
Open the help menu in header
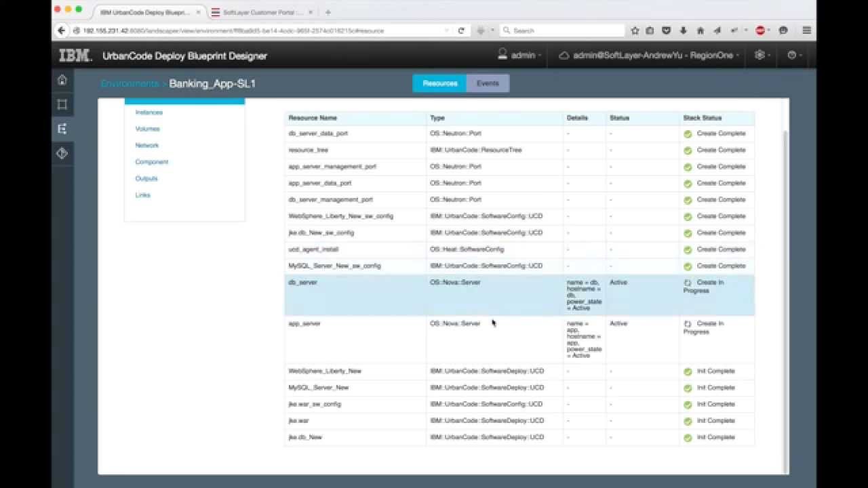click(x=791, y=55)
